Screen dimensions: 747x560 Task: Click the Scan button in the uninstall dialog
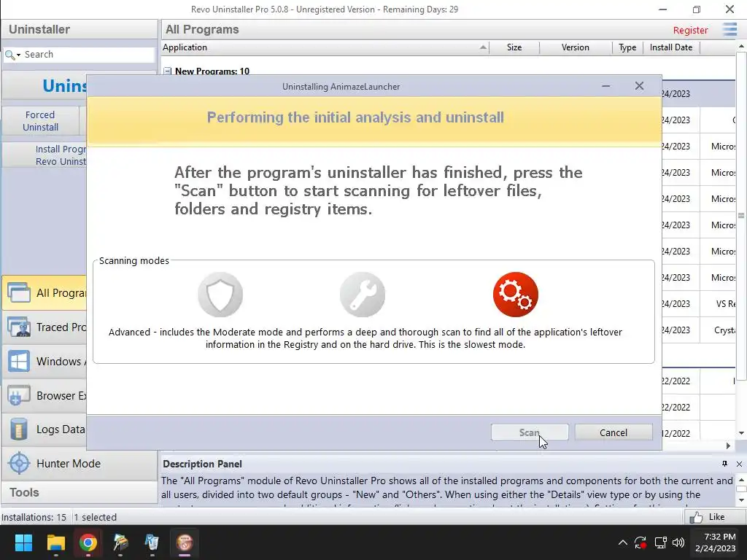coord(530,432)
